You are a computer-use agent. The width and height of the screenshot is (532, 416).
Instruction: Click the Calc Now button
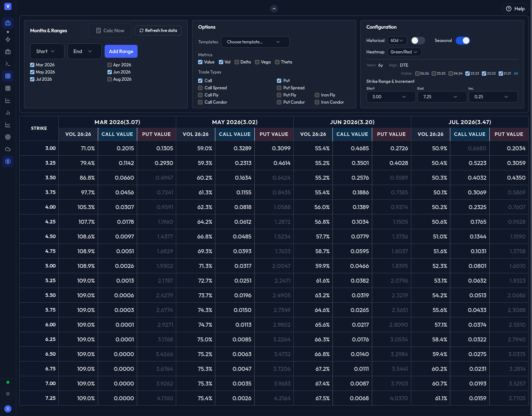click(110, 30)
